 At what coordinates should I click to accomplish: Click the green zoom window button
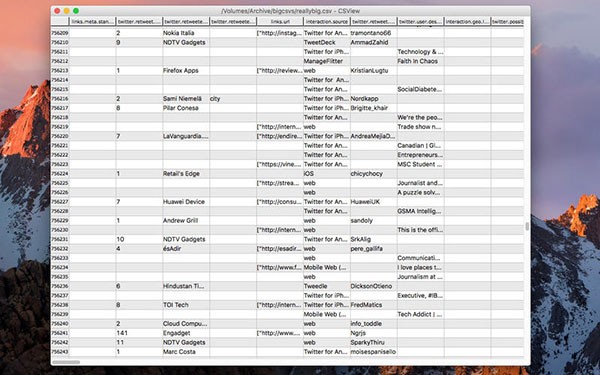click(x=76, y=11)
